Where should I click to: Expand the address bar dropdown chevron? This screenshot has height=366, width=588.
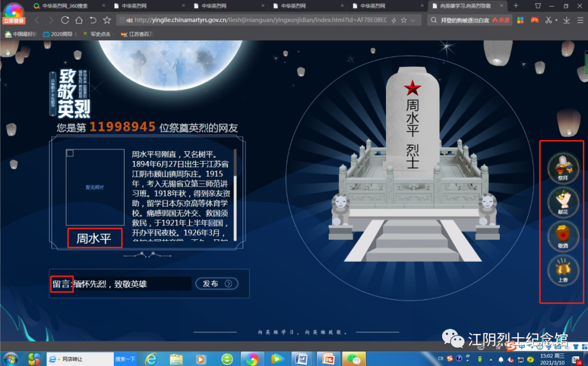[x=413, y=20]
